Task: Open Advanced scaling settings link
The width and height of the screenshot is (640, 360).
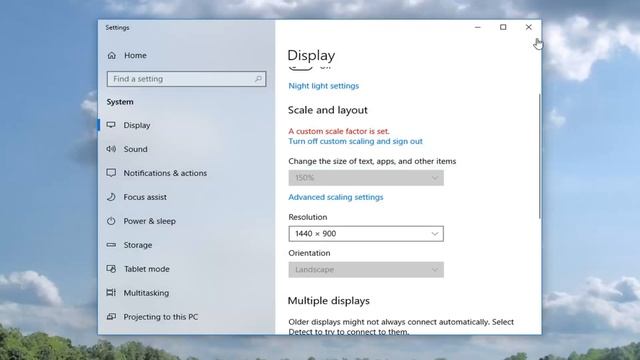Action: point(336,197)
